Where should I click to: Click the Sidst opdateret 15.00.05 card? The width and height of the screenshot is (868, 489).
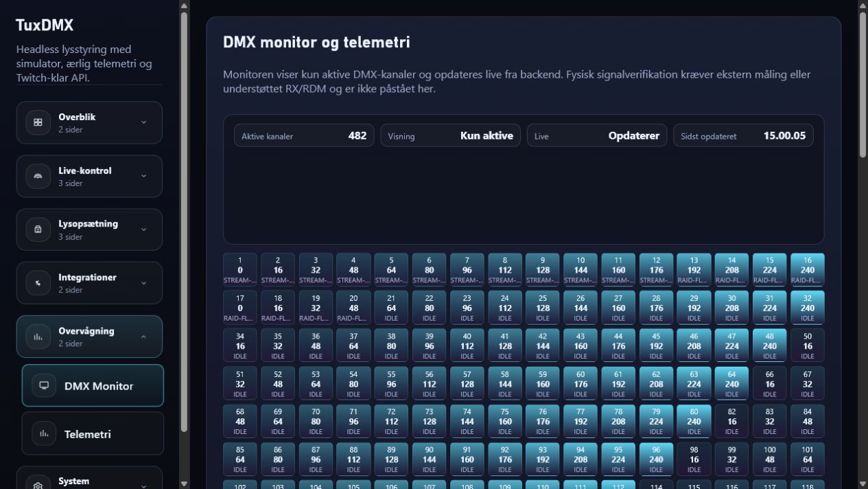743,135
